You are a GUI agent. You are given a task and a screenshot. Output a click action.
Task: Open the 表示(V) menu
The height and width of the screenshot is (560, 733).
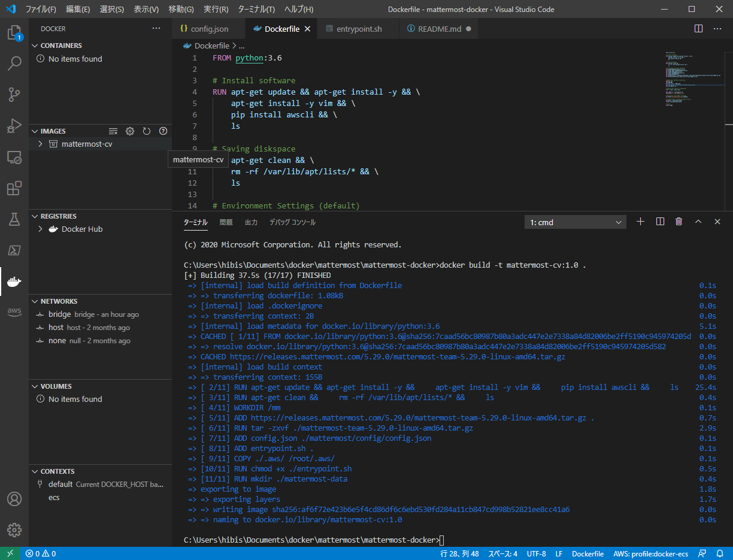[146, 9]
